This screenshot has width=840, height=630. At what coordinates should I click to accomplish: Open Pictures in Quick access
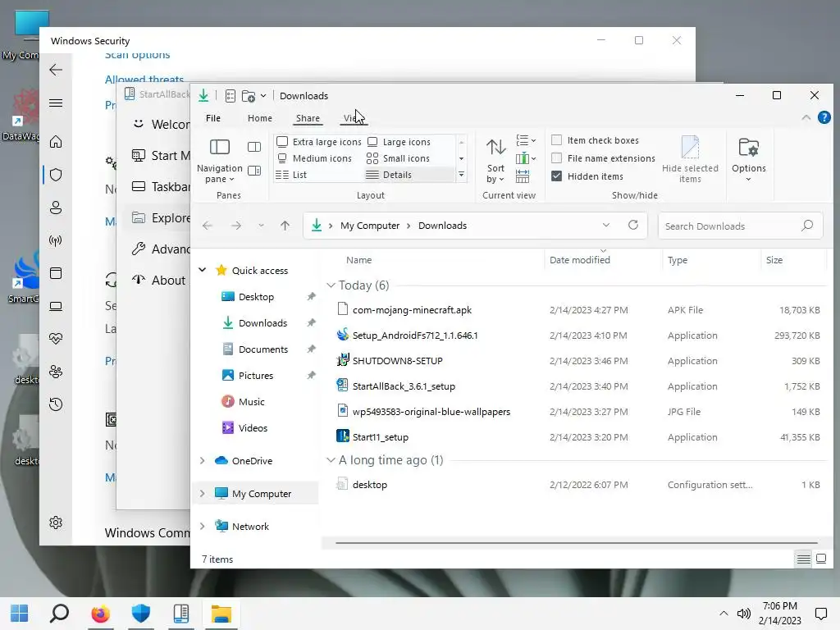[x=256, y=375]
